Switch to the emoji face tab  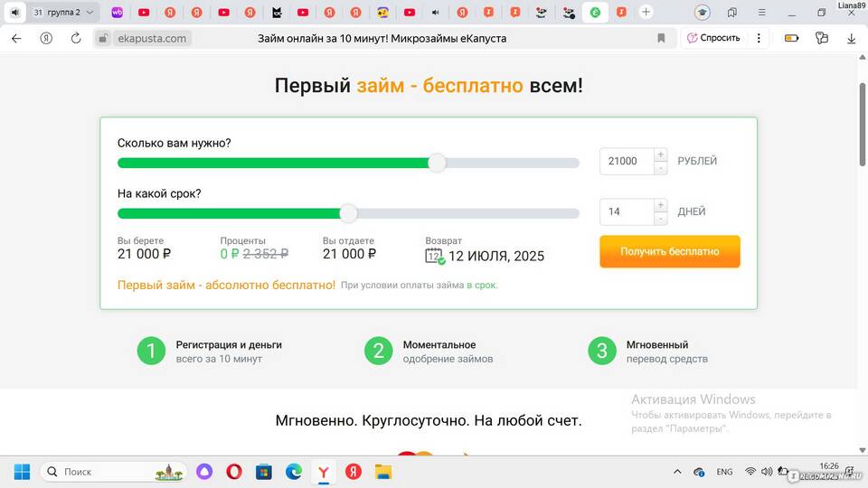click(x=382, y=12)
